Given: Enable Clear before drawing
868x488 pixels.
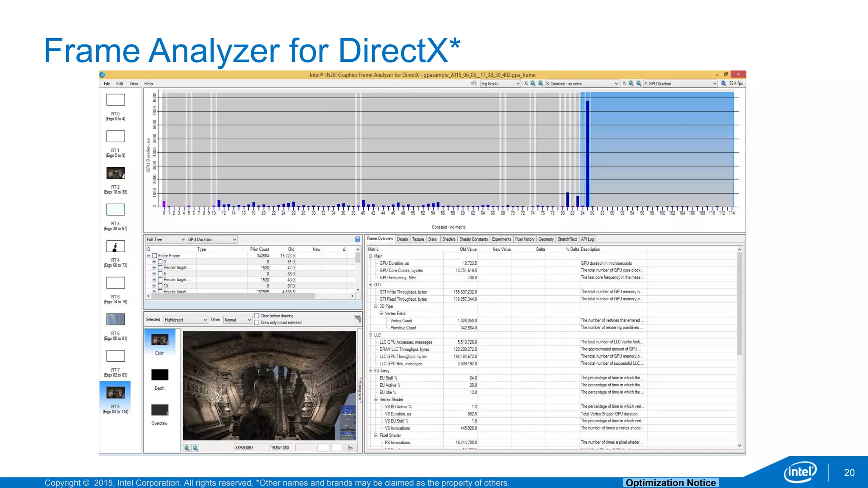Looking at the screenshot, I should pos(257,316).
